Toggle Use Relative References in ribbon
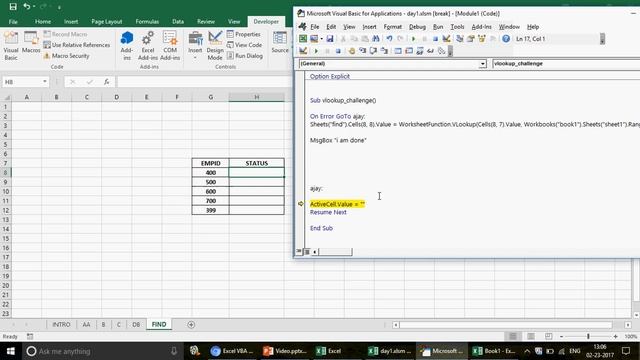The width and height of the screenshot is (640, 360). coord(77,45)
